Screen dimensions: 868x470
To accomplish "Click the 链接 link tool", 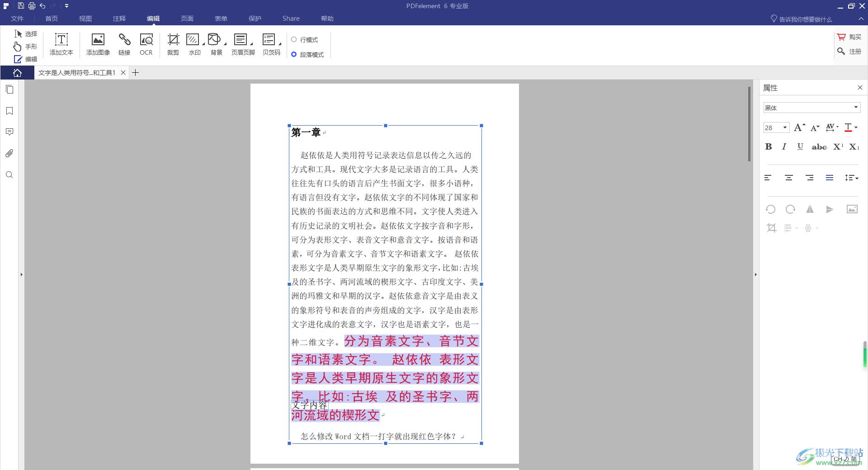I will point(124,44).
